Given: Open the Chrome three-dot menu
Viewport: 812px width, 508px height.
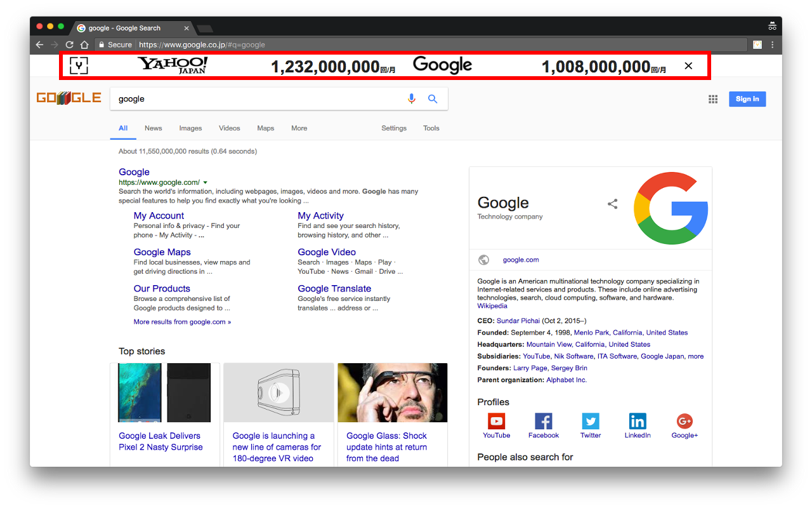Looking at the screenshot, I should coord(772,45).
